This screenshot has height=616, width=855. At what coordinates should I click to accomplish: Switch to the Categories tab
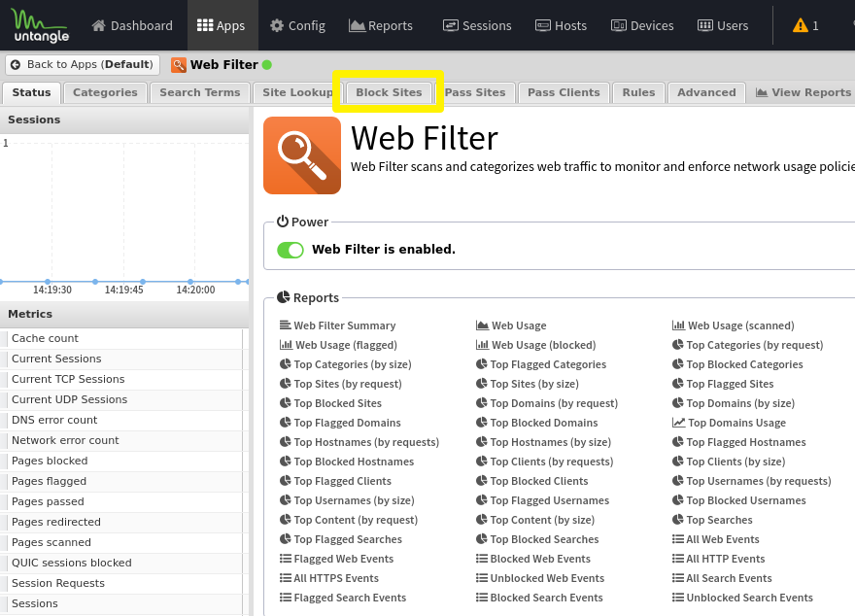pos(105,92)
